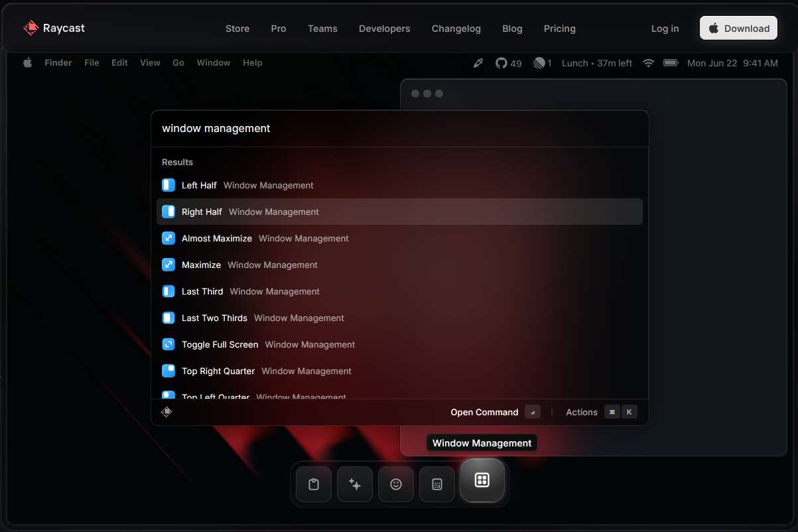Click the battery status icon
Image resolution: width=798 pixels, height=532 pixels.
click(671, 63)
